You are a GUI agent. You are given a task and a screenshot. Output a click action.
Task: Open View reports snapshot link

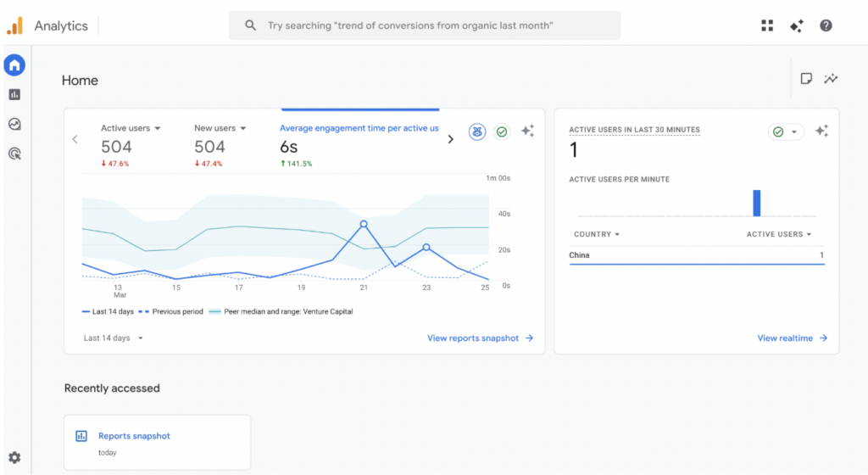coord(480,338)
